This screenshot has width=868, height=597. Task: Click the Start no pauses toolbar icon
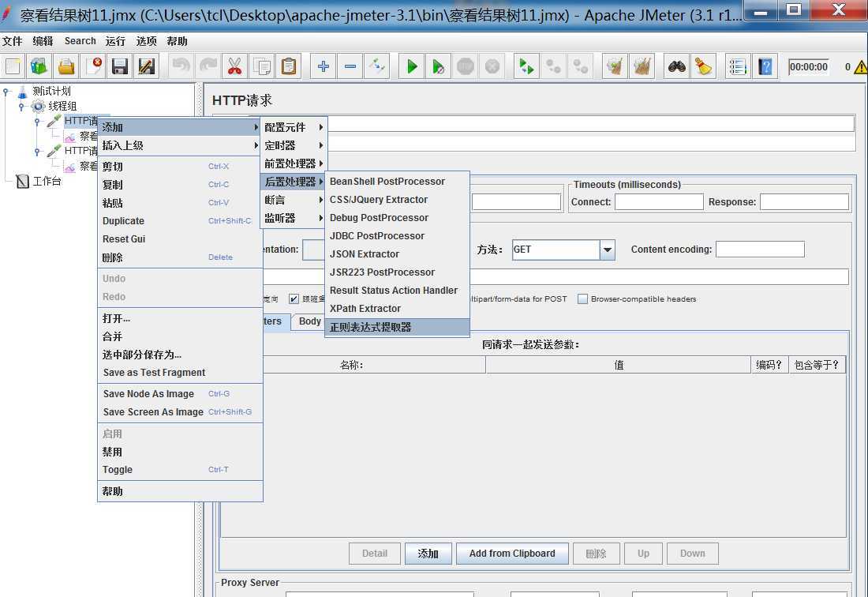pos(439,67)
